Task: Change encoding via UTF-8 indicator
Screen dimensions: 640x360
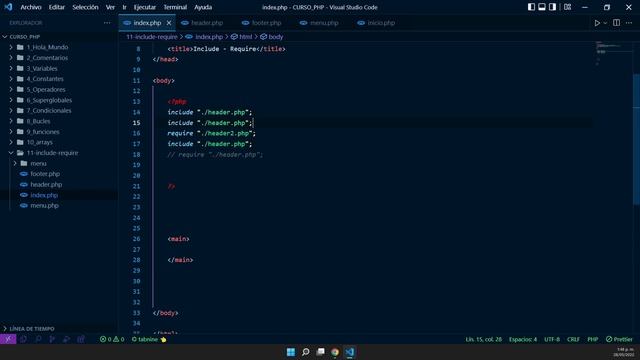Action: click(x=552, y=339)
